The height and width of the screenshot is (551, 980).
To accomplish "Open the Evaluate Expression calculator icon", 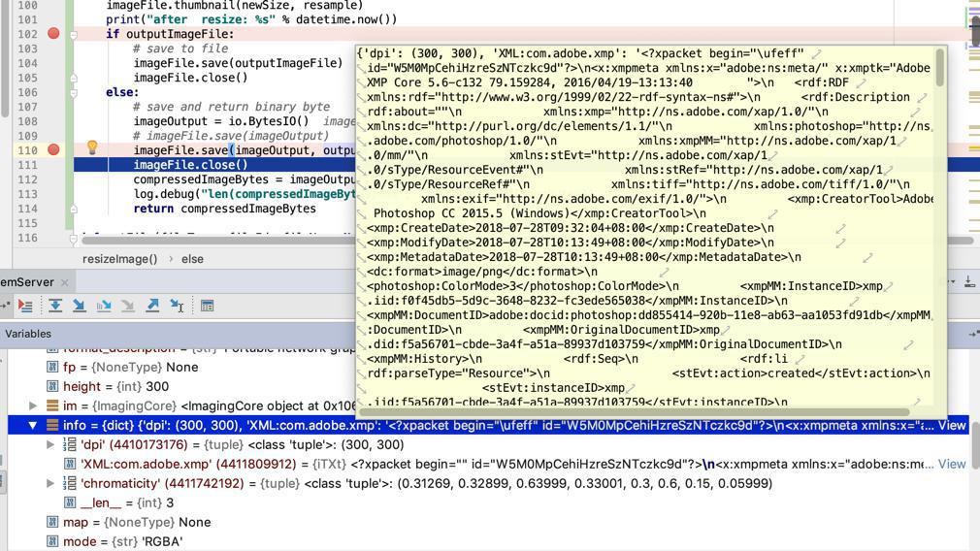I will (208, 306).
